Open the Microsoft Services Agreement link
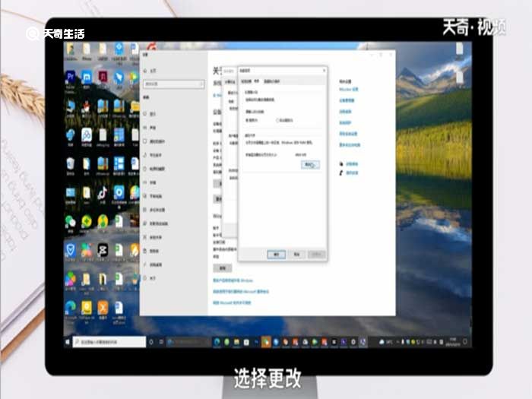The image size is (532, 399). (x=241, y=291)
